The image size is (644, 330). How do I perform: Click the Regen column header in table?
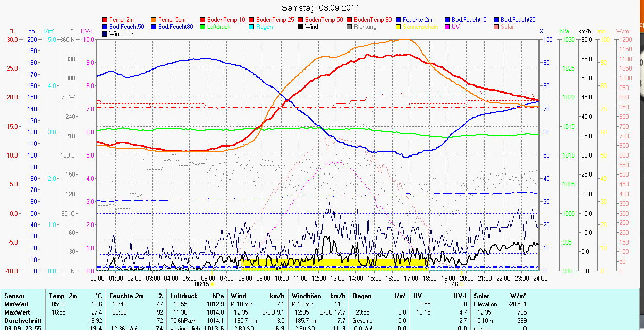click(x=361, y=296)
